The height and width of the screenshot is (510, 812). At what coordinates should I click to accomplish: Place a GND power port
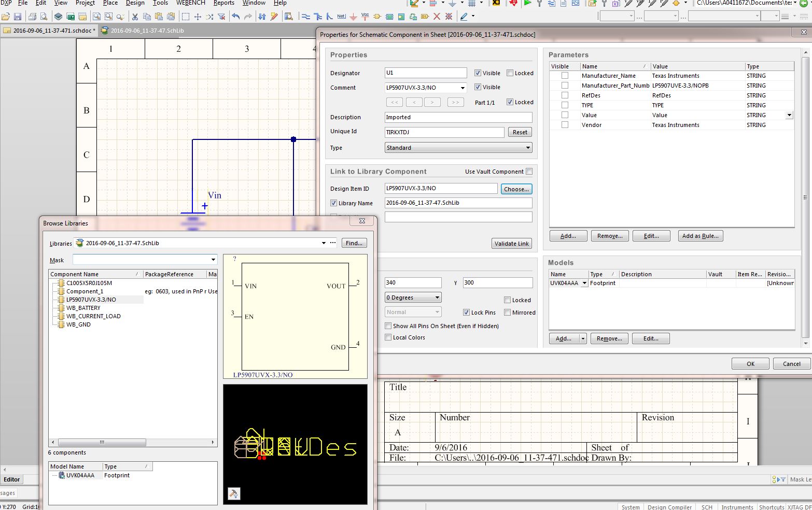coord(353,17)
